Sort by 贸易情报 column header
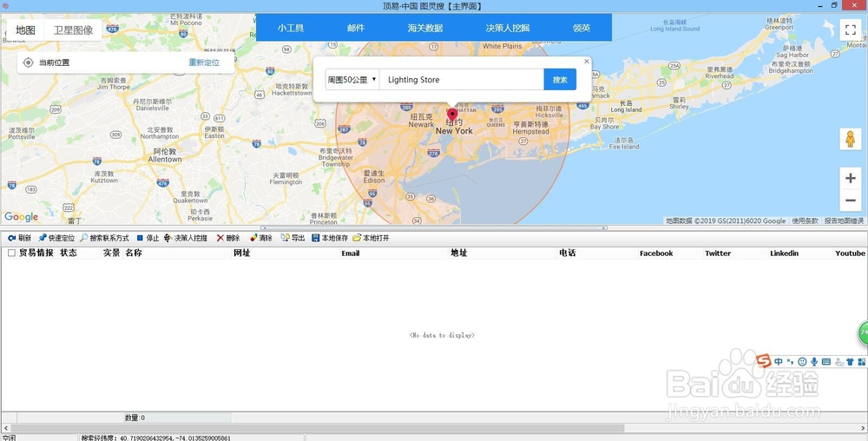The image size is (868, 441). (36, 253)
